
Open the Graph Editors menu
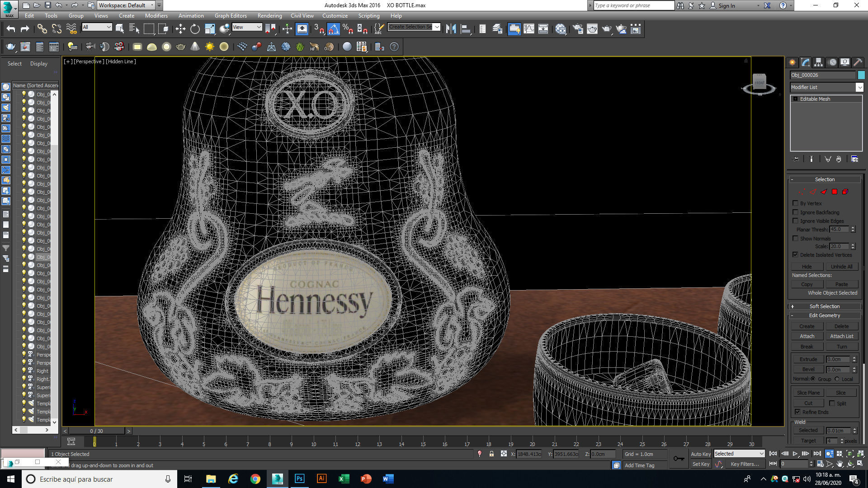tap(231, 16)
